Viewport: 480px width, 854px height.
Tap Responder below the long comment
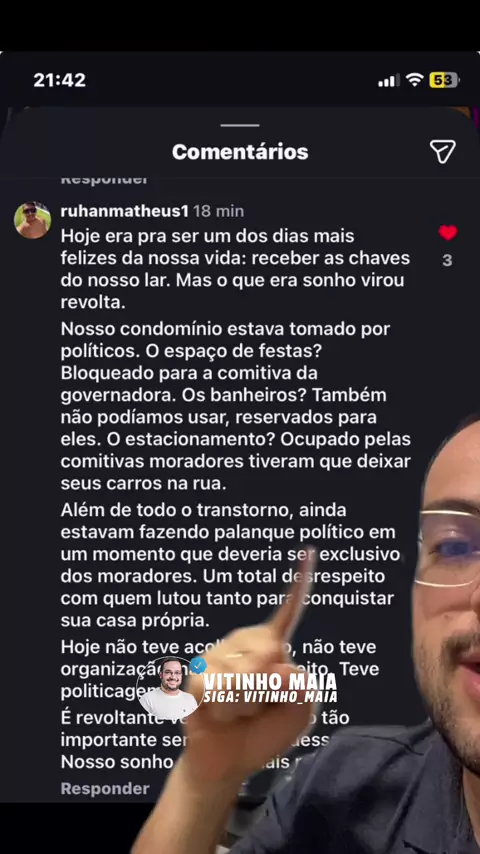click(x=105, y=789)
